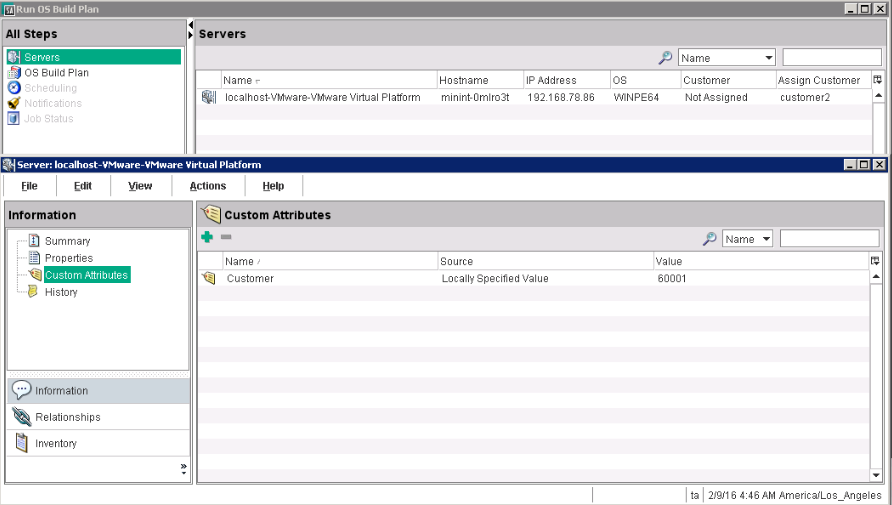Open the View menu
The image size is (892, 505).
140,186
